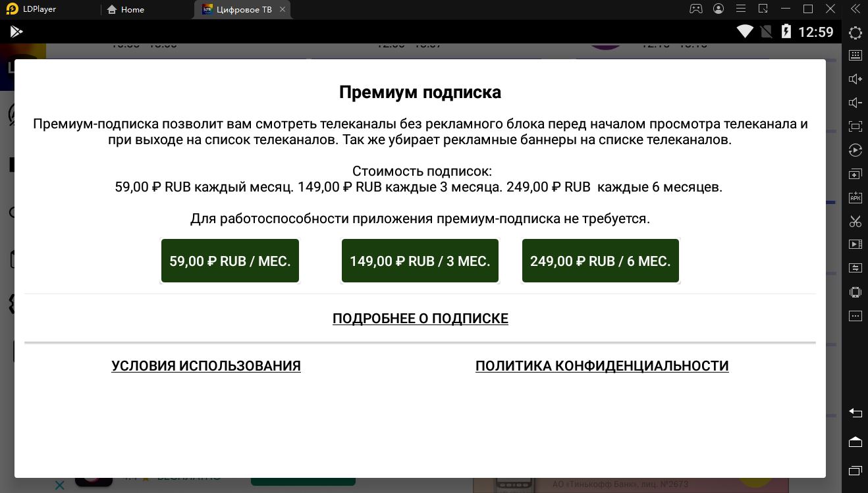This screenshot has height=493, width=868.
Task: Toggle fullscreen mode from the sidebar
Action: 855,126
